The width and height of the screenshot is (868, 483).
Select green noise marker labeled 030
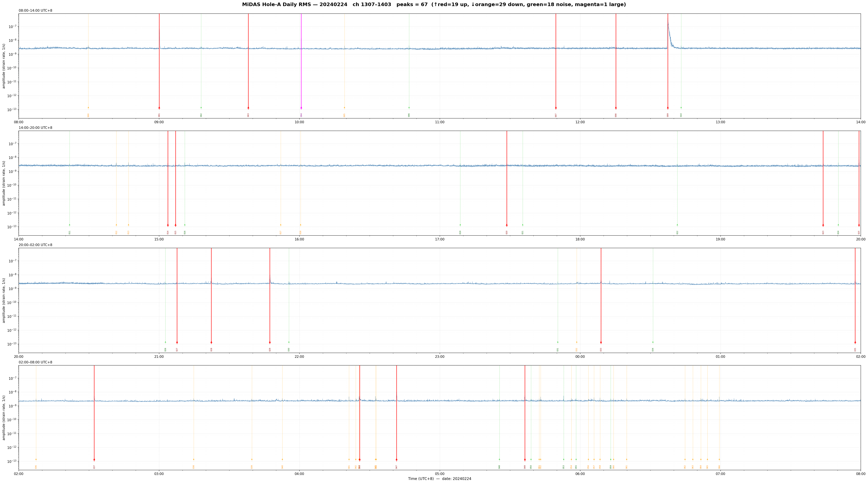click(x=289, y=342)
